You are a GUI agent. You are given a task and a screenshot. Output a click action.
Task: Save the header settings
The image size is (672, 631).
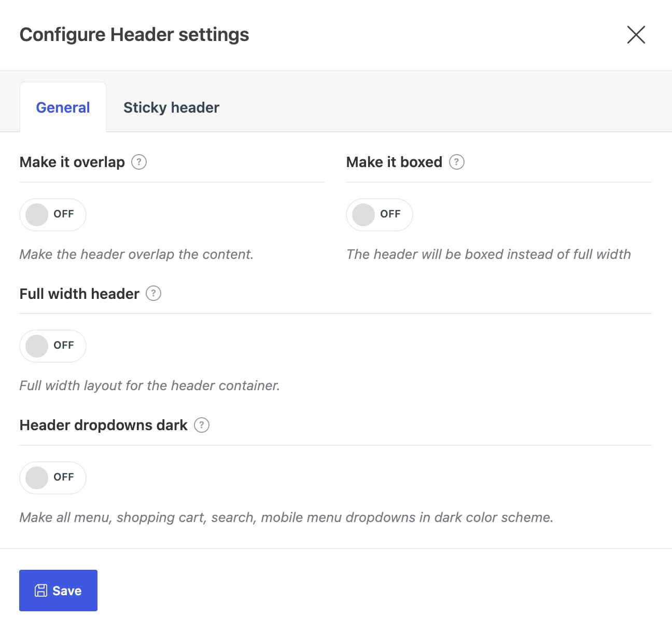point(58,591)
